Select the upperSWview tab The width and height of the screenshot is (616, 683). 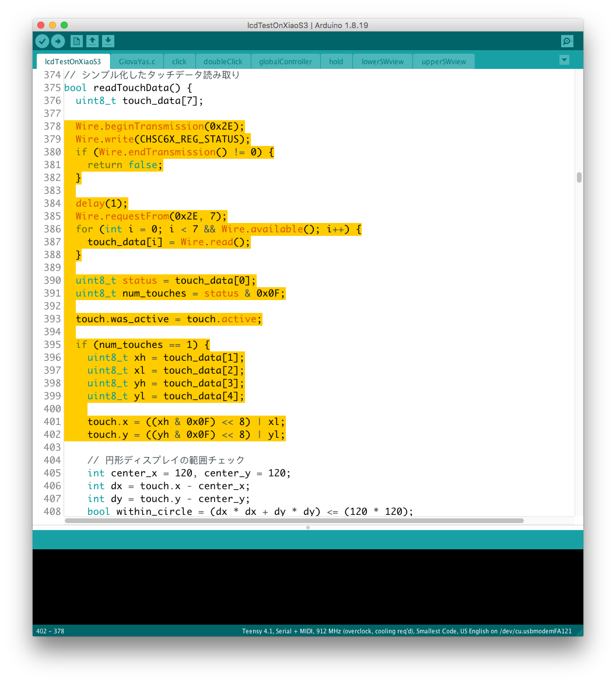(443, 61)
